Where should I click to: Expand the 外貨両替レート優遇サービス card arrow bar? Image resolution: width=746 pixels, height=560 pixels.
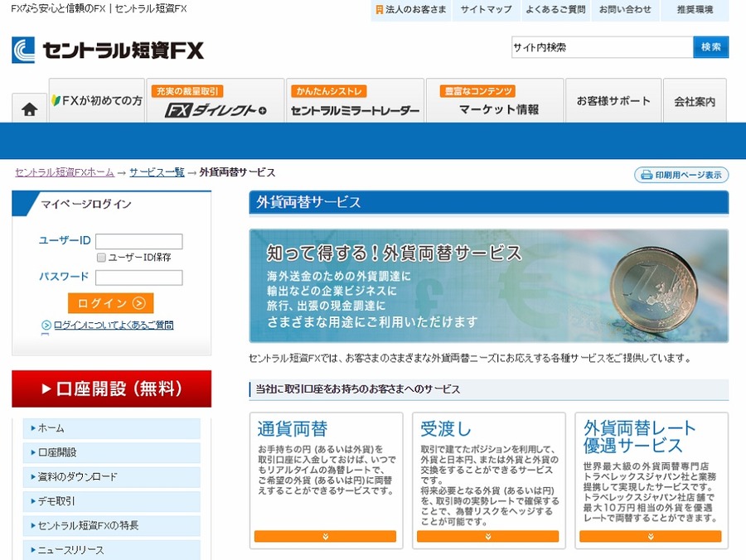[x=651, y=536]
